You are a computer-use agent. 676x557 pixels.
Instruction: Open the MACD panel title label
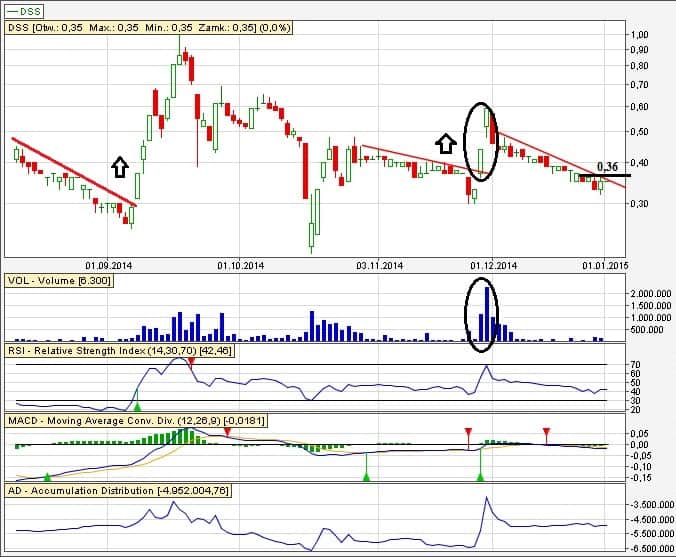tap(136, 421)
